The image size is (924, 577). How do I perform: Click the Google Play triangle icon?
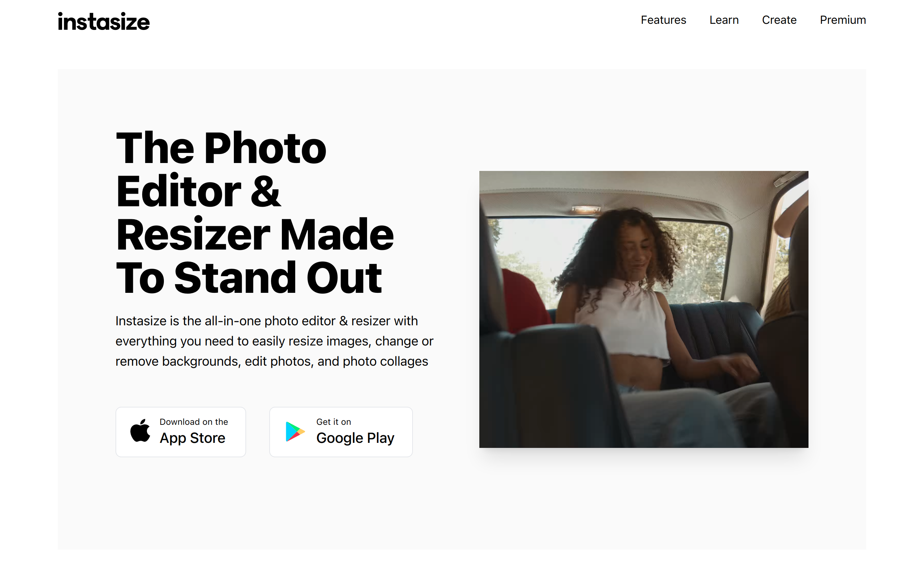pyautogui.click(x=295, y=432)
